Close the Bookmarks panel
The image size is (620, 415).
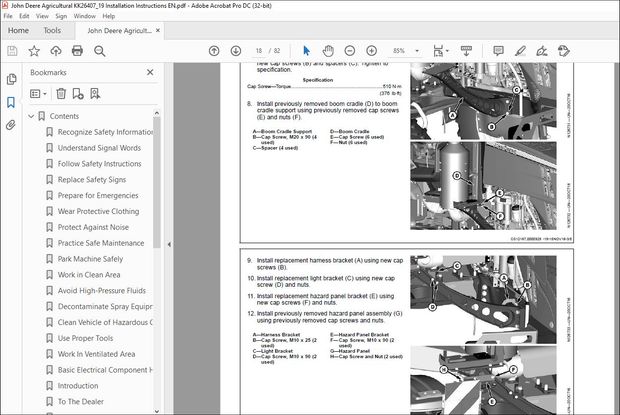150,72
